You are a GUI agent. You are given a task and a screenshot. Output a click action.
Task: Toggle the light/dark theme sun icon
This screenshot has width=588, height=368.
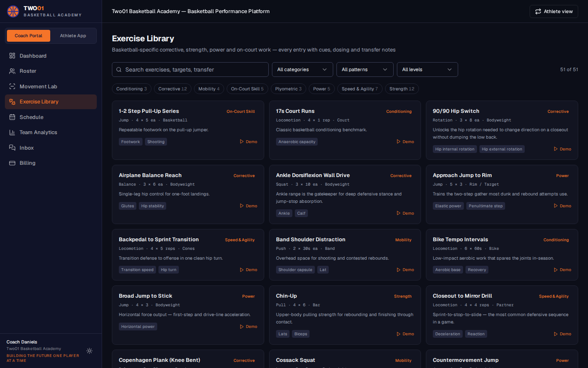(x=89, y=351)
